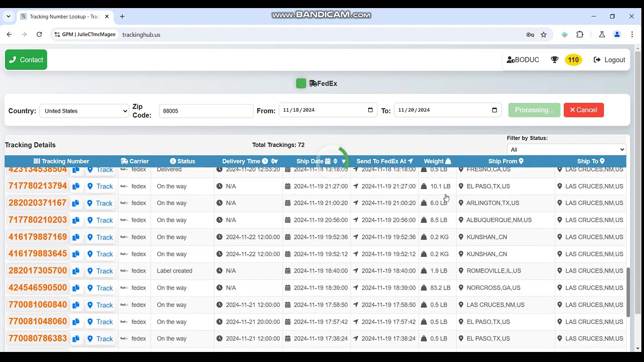The width and height of the screenshot is (644, 362).
Task: Toggle the green FedEx carrier checkbox
Action: (301, 83)
